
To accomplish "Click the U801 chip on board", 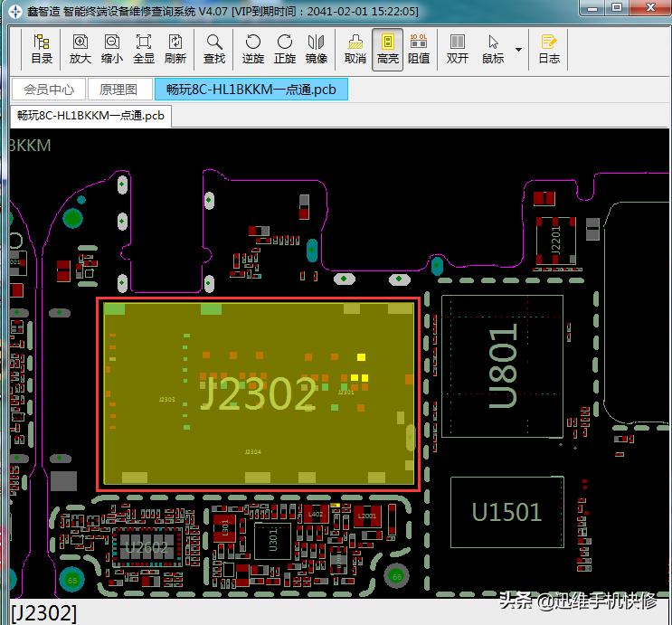I will [503, 367].
